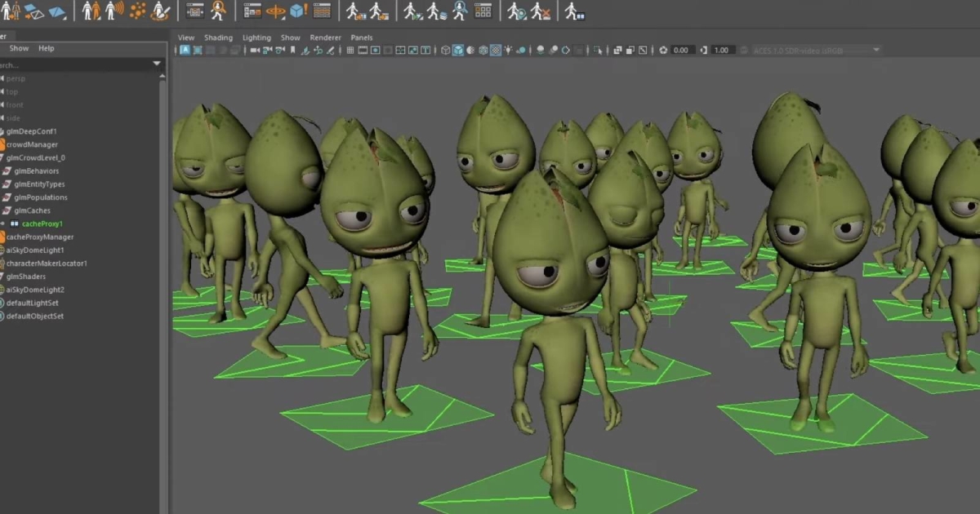Image resolution: width=980 pixels, height=514 pixels.
Task: Toggle use all lights icon
Action: (507, 50)
